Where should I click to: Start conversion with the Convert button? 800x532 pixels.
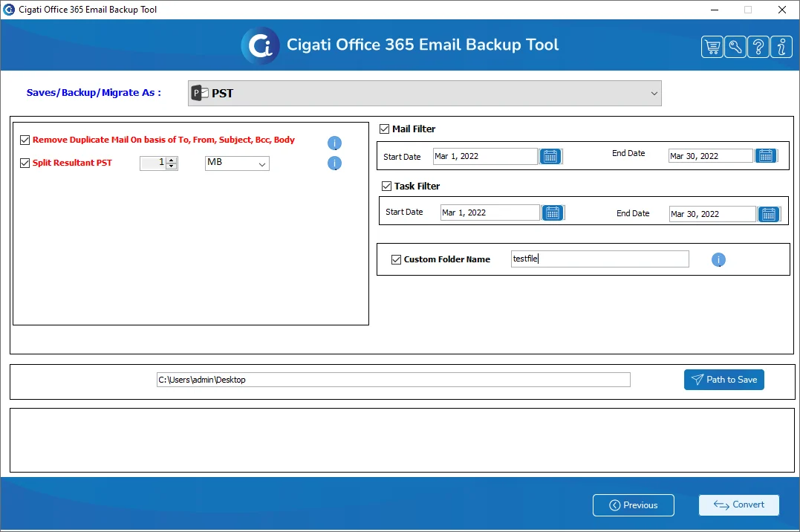pos(739,505)
